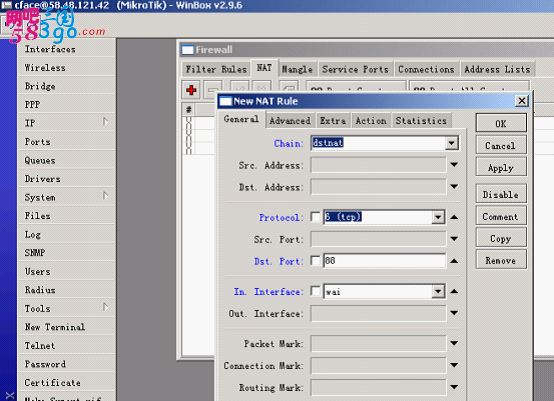Switch to the General tab
Screen dimensions: 554x401
point(241,119)
